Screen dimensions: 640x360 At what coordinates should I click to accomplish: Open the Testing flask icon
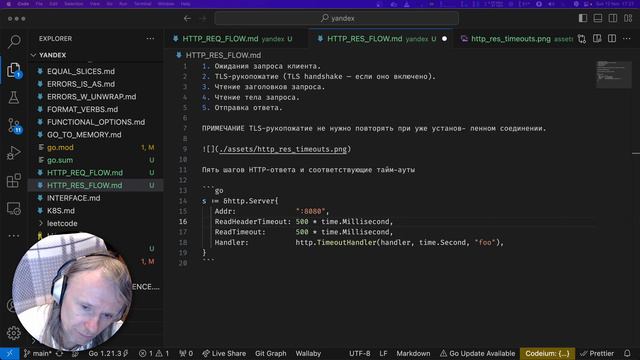tap(14, 98)
